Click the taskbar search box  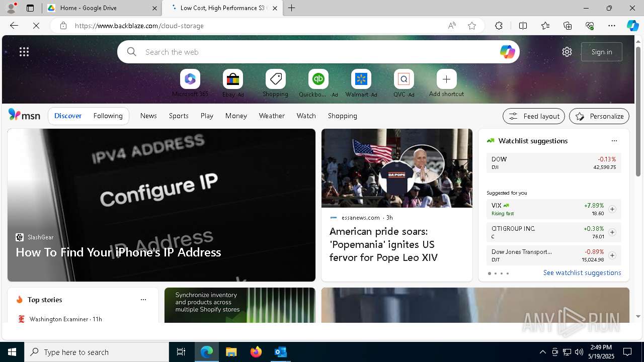(x=97, y=352)
